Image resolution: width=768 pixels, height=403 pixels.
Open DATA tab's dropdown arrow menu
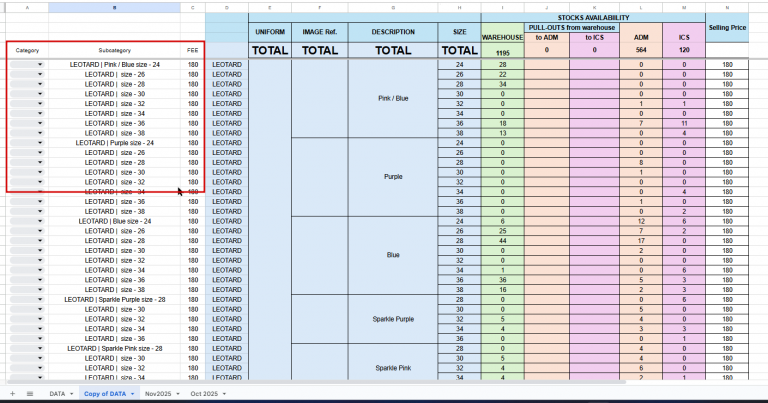72,394
